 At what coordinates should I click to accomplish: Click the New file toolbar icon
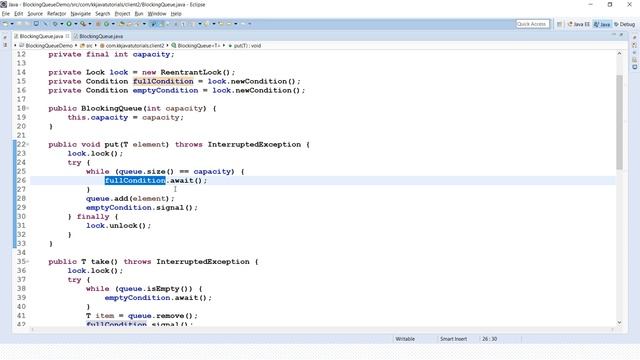[5, 24]
